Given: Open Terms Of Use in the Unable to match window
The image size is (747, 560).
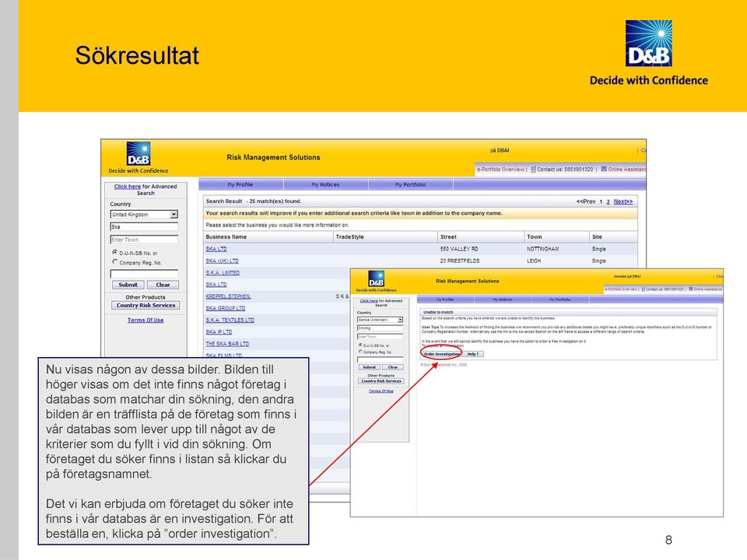Looking at the screenshot, I should click(x=381, y=391).
